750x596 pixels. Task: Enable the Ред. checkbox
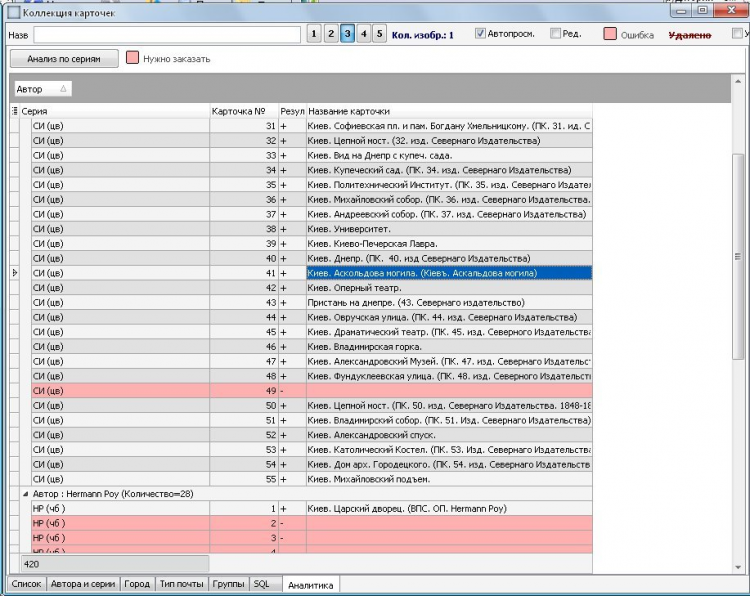555,33
